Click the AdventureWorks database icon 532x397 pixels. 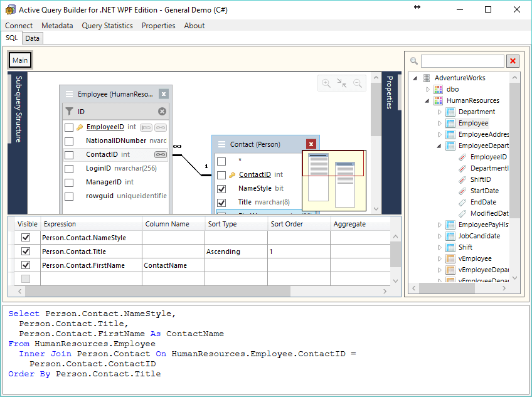[x=427, y=78]
